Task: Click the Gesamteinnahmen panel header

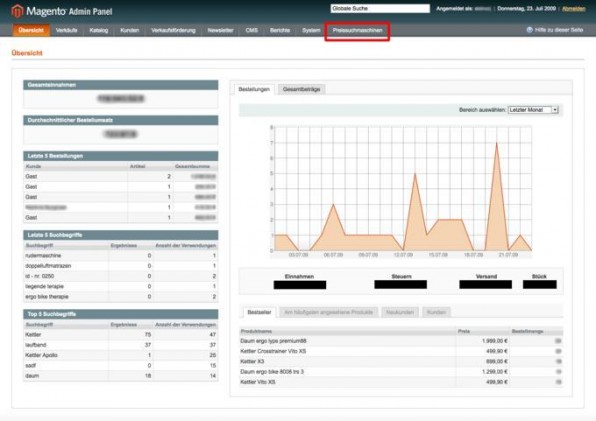Action: (x=120, y=85)
